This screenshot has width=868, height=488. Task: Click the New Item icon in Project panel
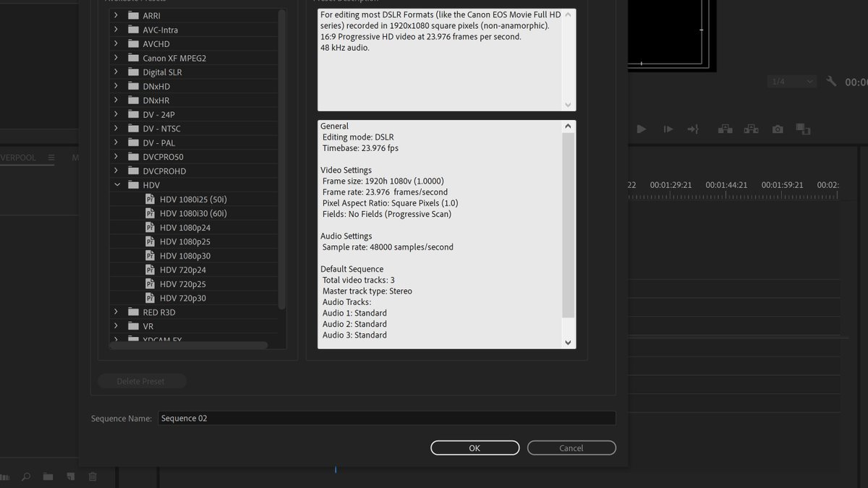pyautogui.click(x=70, y=476)
